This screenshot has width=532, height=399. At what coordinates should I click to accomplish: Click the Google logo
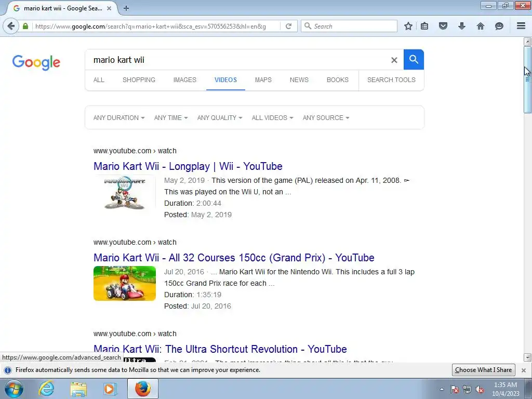point(36,62)
